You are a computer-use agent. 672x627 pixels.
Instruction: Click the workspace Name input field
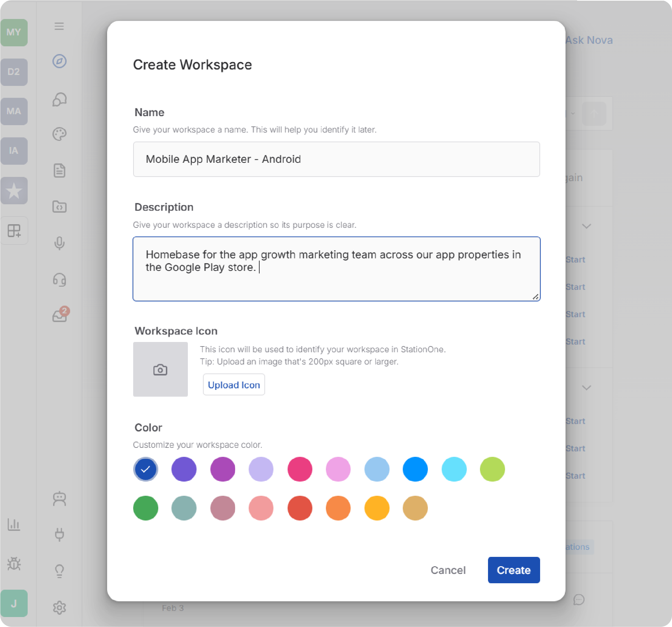click(336, 159)
